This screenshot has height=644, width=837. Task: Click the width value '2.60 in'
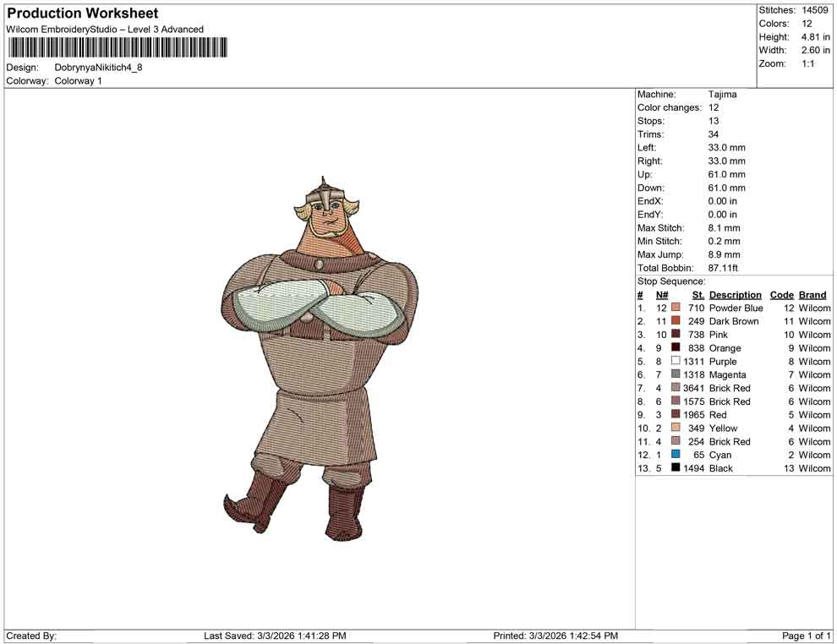tap(815, 50)
